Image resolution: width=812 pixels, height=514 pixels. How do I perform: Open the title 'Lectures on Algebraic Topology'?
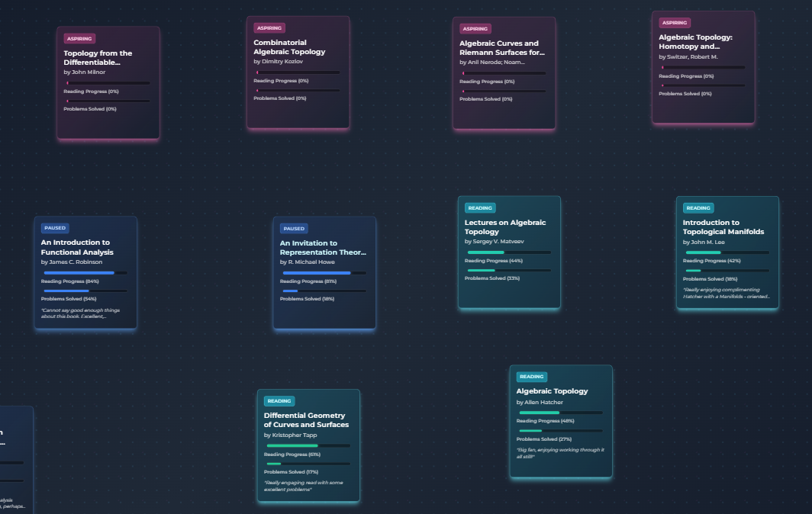[505, 226]
